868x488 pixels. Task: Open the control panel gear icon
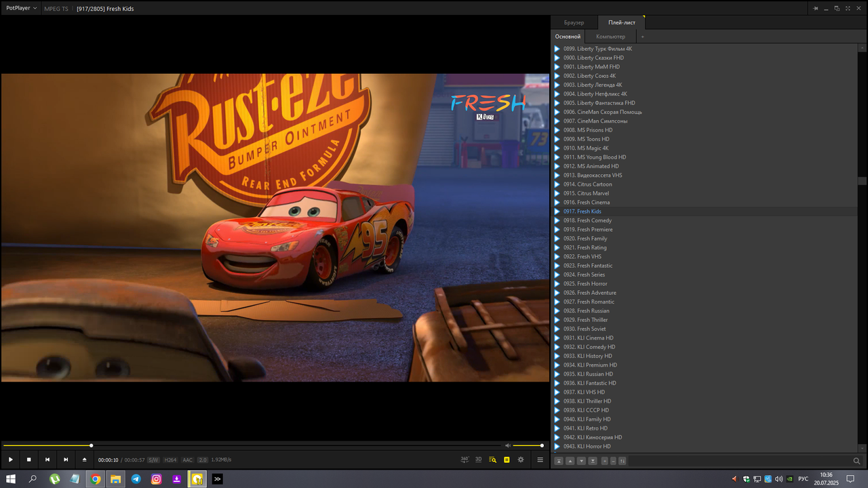click(x=521, y=460)
